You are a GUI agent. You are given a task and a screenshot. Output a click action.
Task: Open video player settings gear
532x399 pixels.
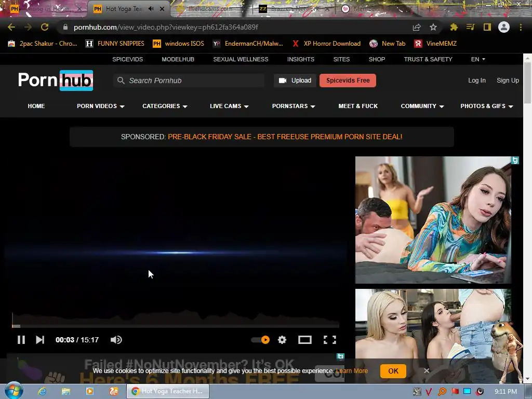[282, 340]
